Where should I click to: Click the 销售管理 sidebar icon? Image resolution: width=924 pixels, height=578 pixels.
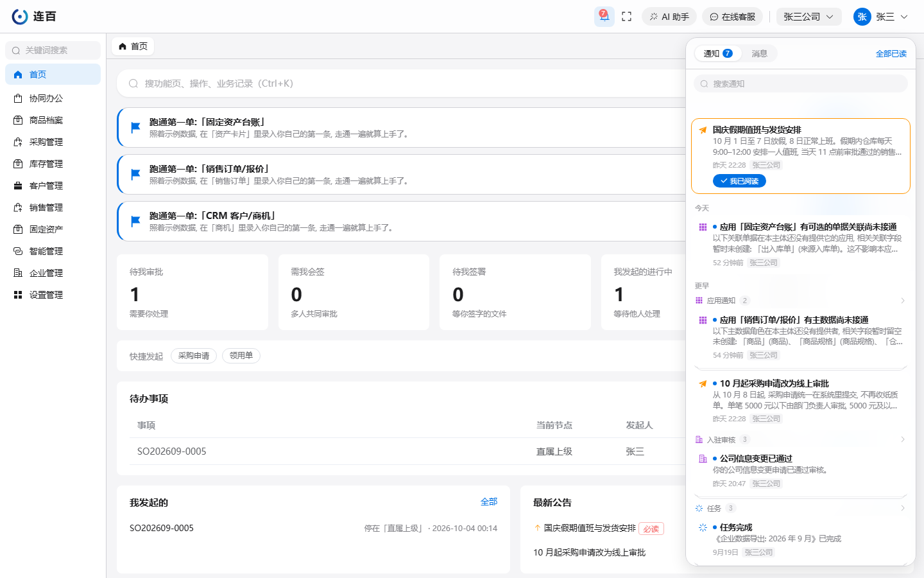[18, 207]
